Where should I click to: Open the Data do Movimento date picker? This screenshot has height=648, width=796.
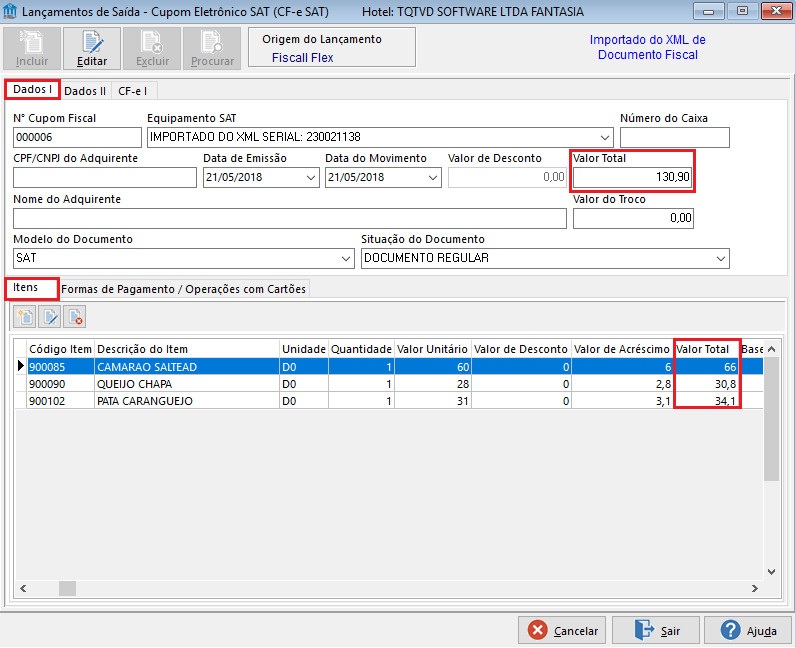[433, 178]
